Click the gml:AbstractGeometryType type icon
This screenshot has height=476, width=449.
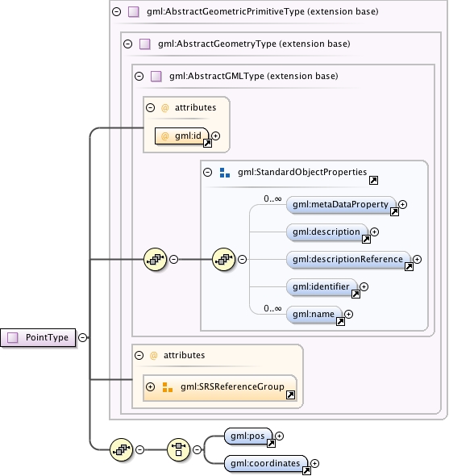click(x=145, y=44)
